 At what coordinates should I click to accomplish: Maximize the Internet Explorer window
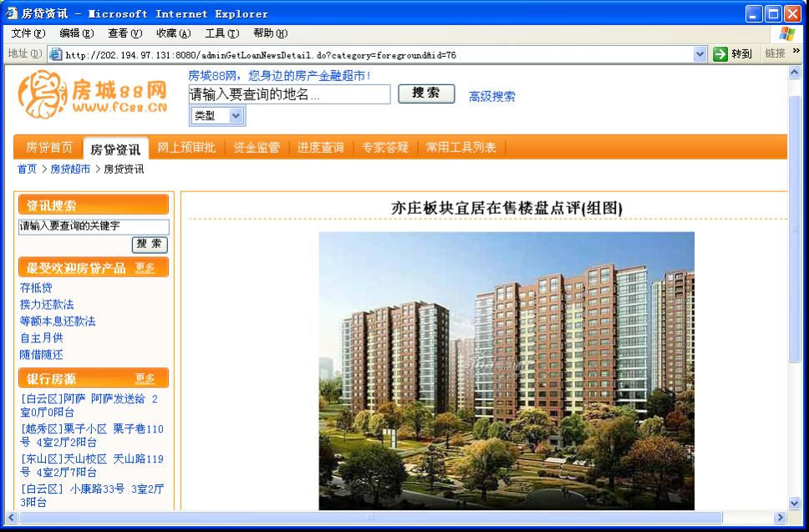click(x=773, y=13)
